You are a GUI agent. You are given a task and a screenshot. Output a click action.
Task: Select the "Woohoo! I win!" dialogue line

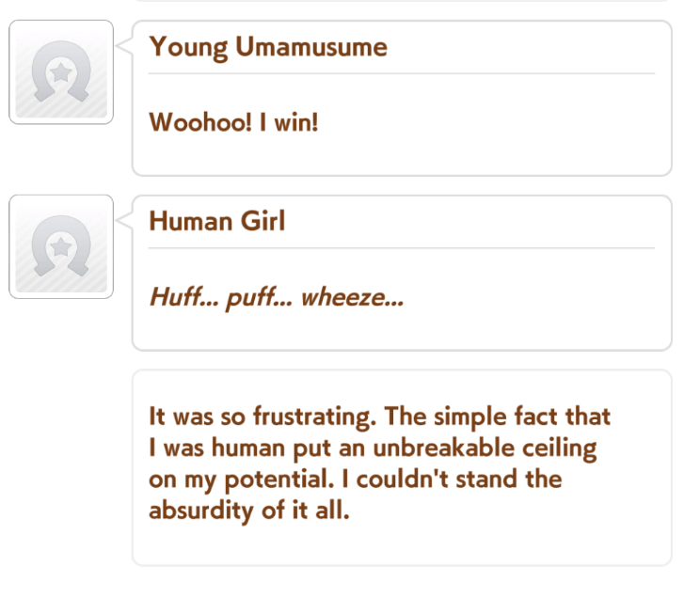coord(233,122)
